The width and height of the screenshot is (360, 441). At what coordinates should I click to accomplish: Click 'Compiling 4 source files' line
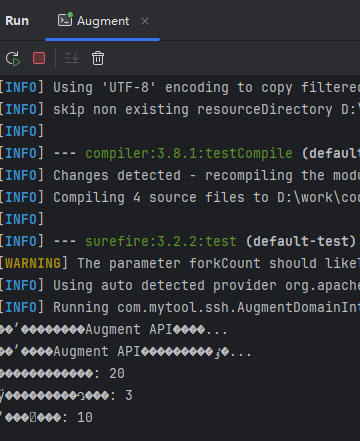[x=180, y=197]
